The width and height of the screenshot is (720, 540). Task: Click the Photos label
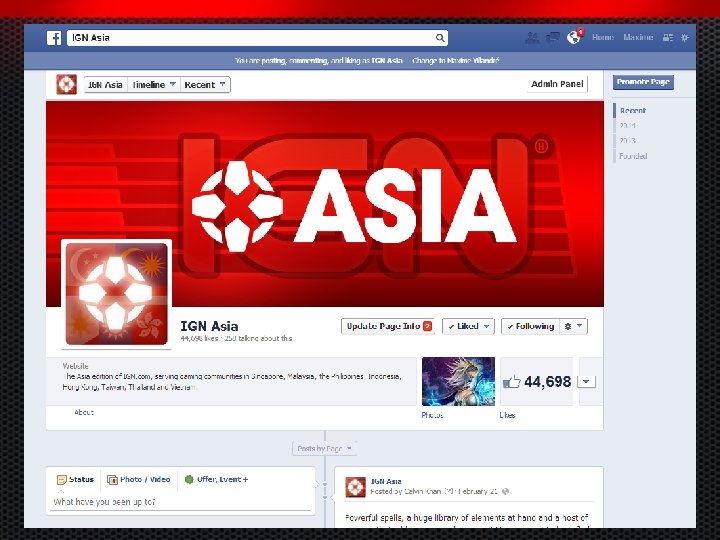[x=432, y=415]
